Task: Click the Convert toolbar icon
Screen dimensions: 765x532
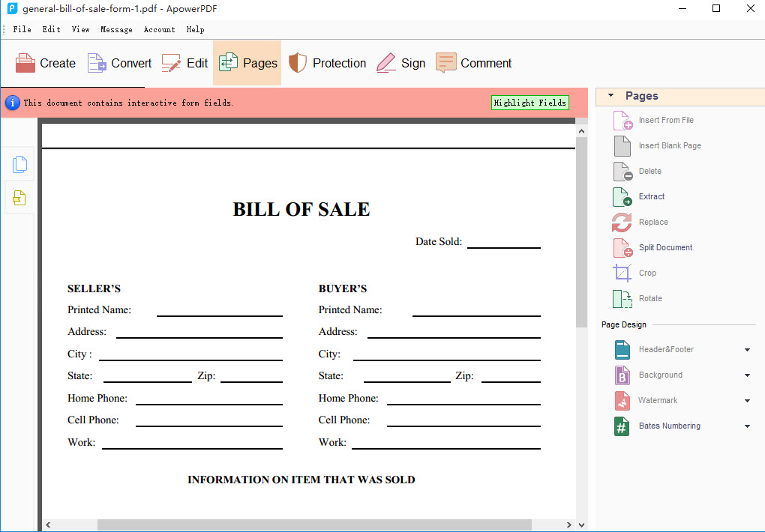Action: point(97,63)
